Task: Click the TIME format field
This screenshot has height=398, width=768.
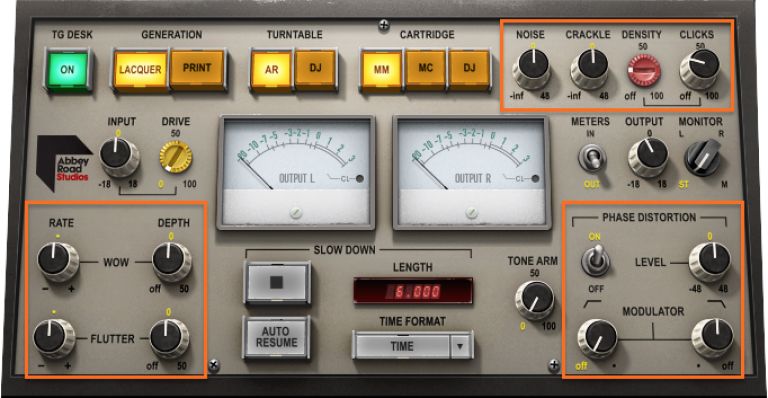Action: [x=403, y=346]
